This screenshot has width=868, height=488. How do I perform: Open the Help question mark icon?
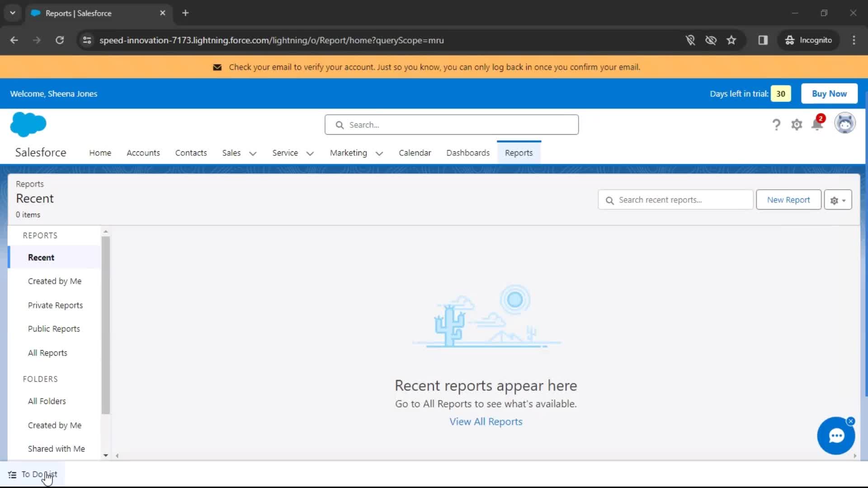[x=776, y=124]
